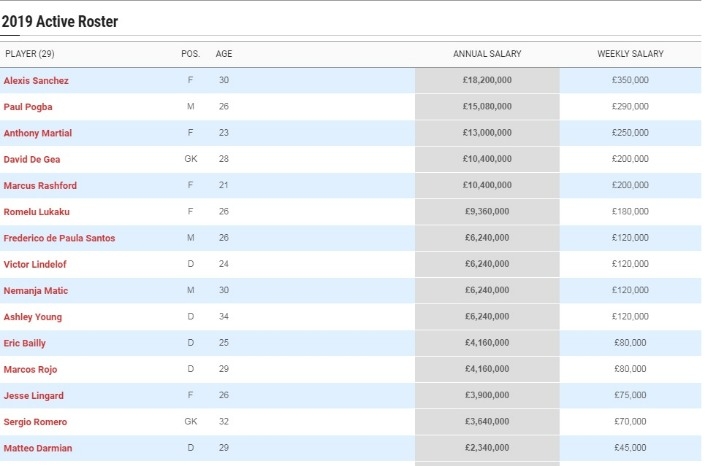Click Ashley Young's name link

point(33,317)
